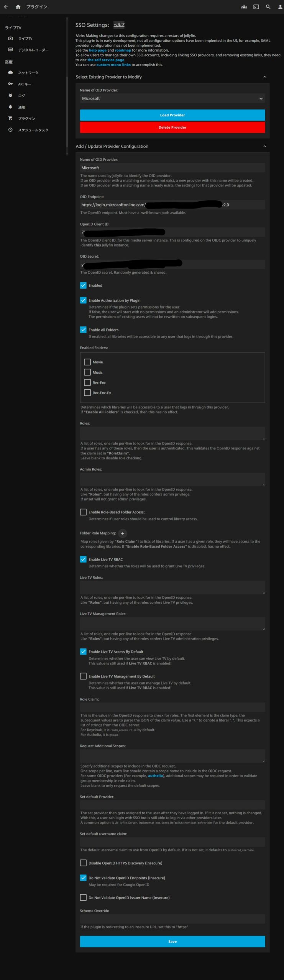
Task: Check the Rec-Enc folder checkbox
Action: tap(87, 382)
